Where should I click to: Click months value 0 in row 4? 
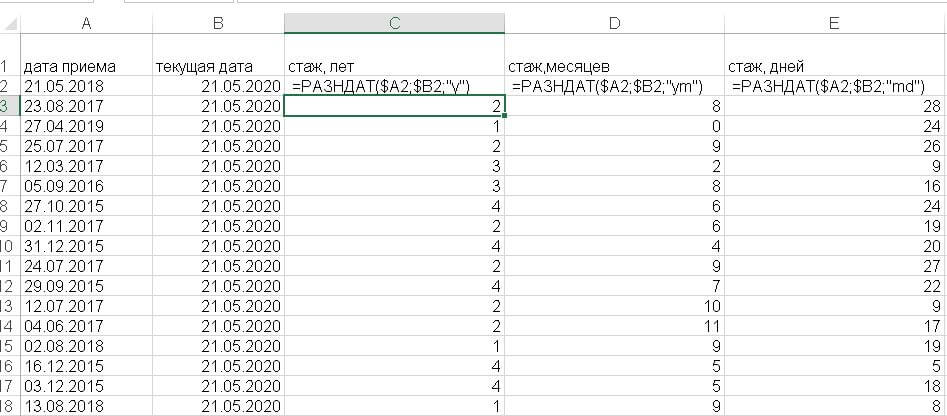click(614, 126)
